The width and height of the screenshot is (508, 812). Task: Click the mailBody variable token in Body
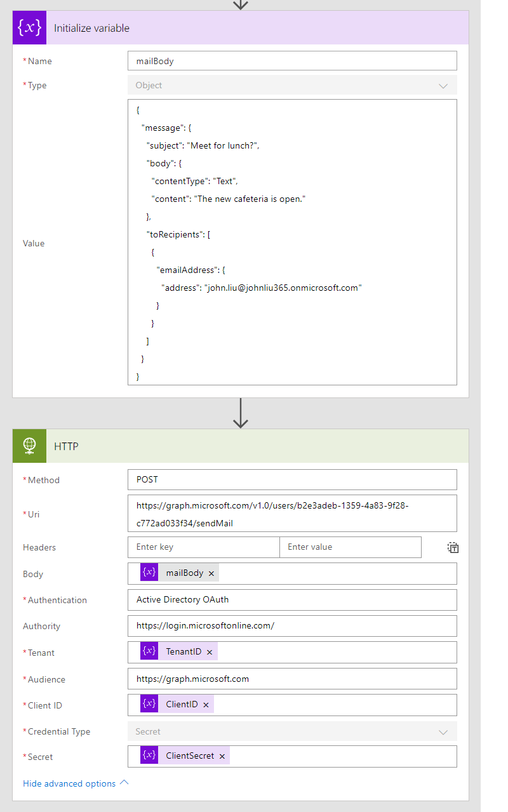coord(184,573)
